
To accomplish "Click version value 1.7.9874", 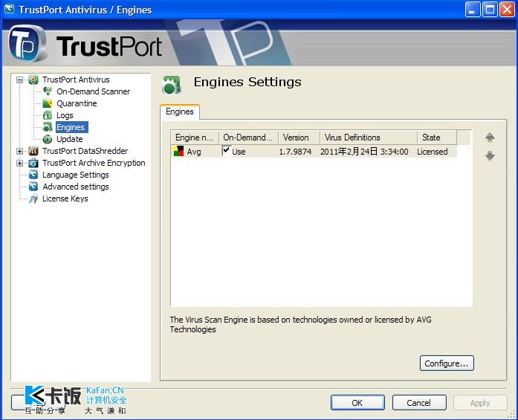I will point(295,152).
